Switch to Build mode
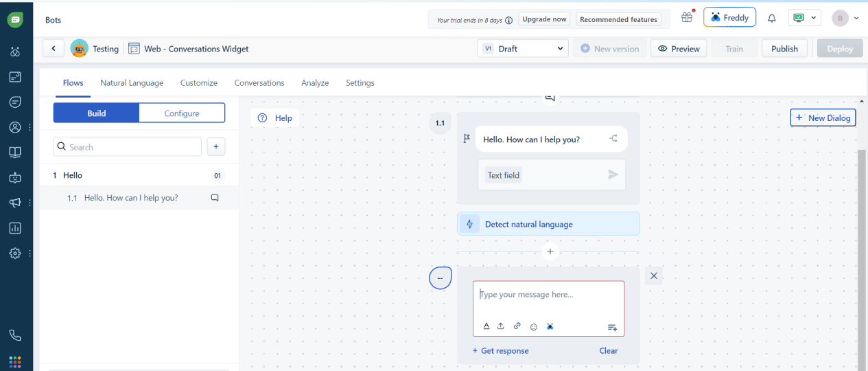This screenshot has width=868, height=371. pos(96,113)
